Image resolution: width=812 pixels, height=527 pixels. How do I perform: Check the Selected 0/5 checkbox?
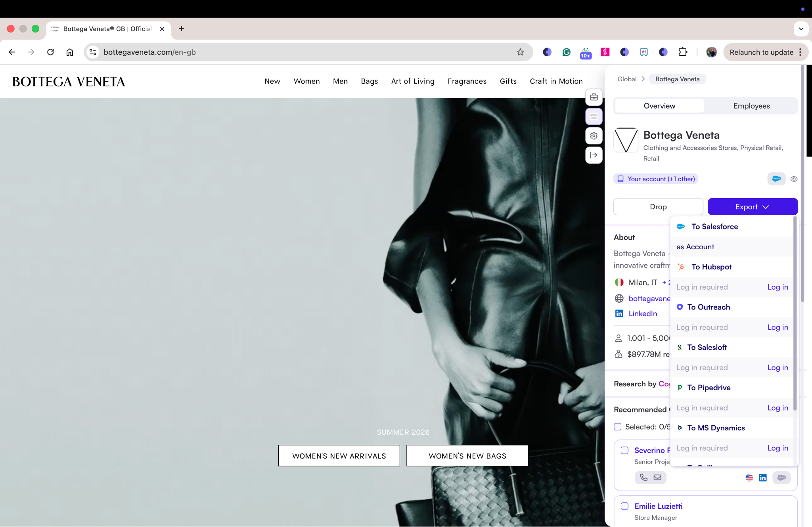(x=617, y=427)
